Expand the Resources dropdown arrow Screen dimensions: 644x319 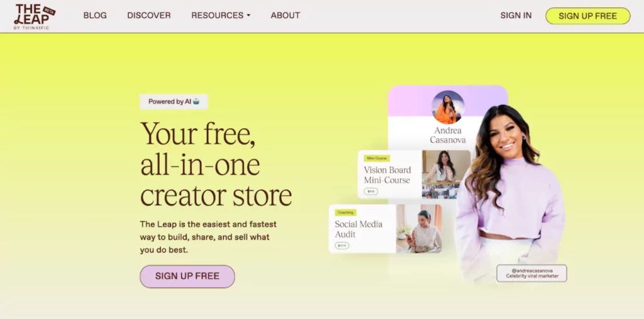click(248, 16)
